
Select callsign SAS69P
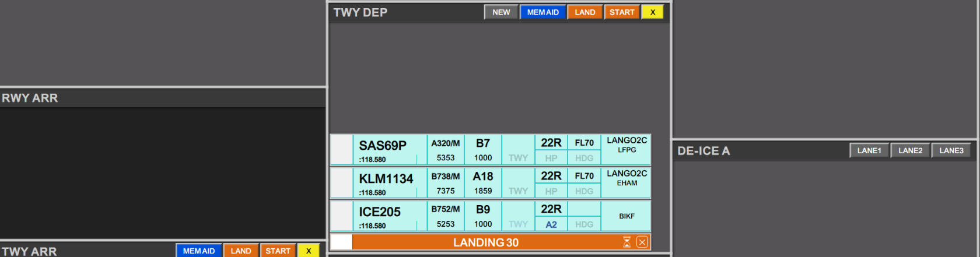coord(383,145)
